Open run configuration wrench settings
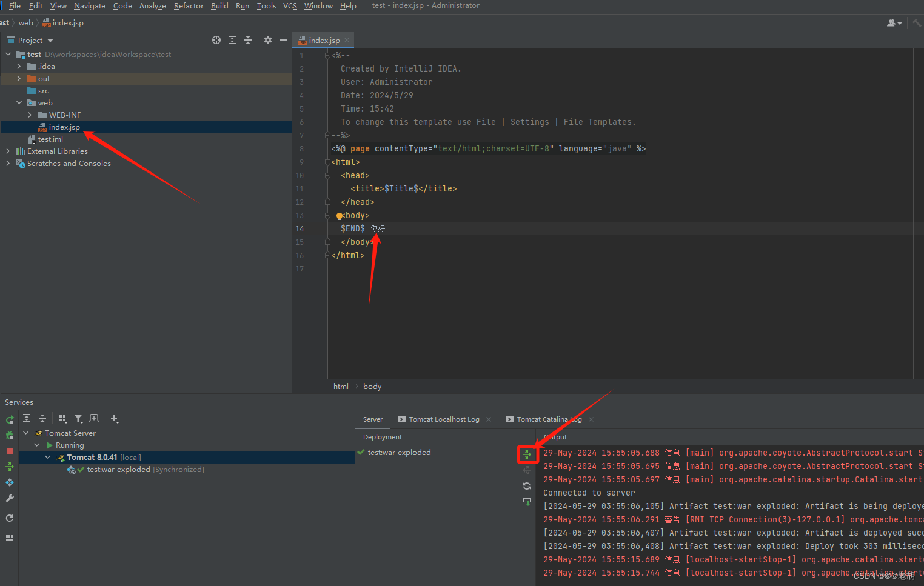 [10, 498]
